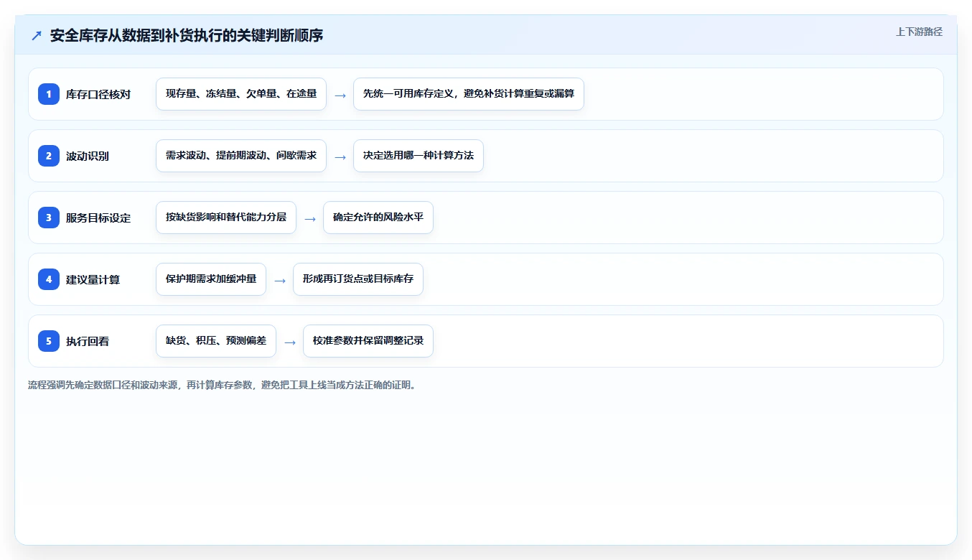972x560 pixels.
Task: Click the 需求波动、提前期波动、间歇需求 box
Action: (x=241, y=156)
